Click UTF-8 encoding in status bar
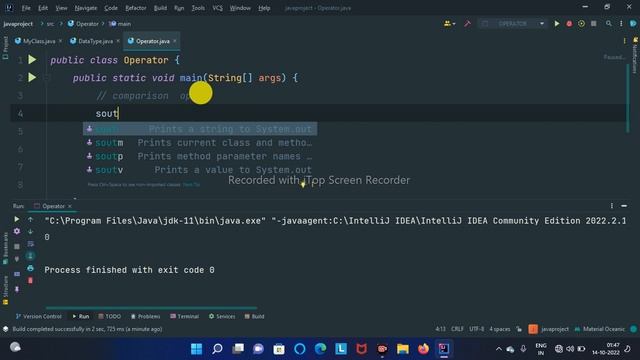Viewport: 640px width, 360px height. [476, 329]
